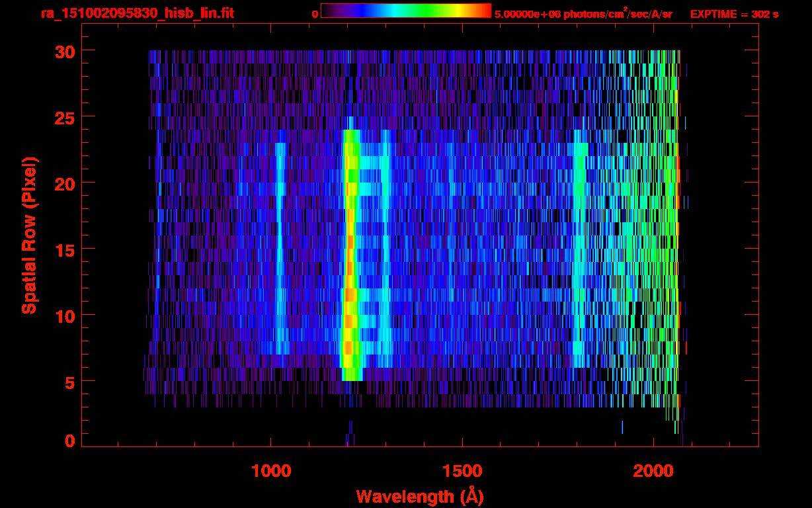The width and height of the screenshot is (812, 508).
Task: Click the EXPTIME = 302 s text
Action: coord(734,14)
